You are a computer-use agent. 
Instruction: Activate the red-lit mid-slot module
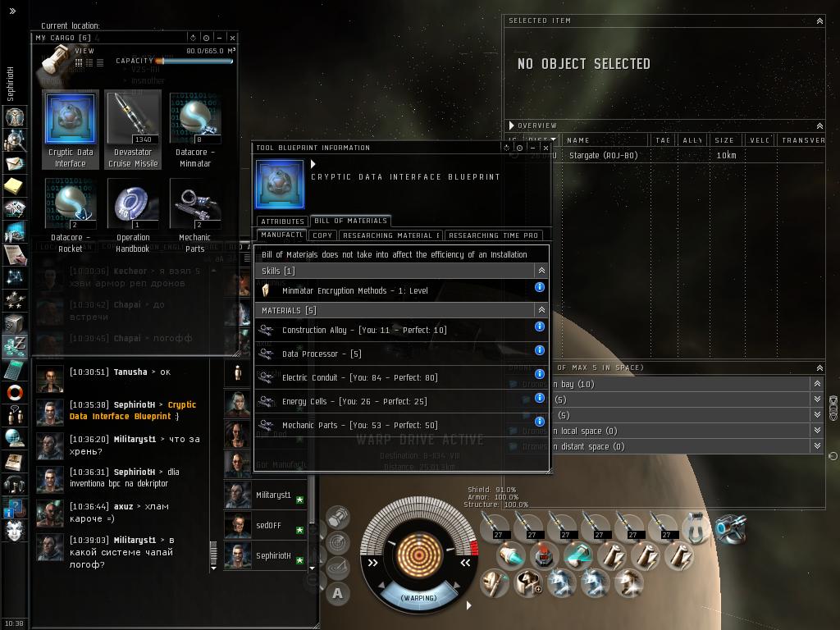[x=544, y=555]
